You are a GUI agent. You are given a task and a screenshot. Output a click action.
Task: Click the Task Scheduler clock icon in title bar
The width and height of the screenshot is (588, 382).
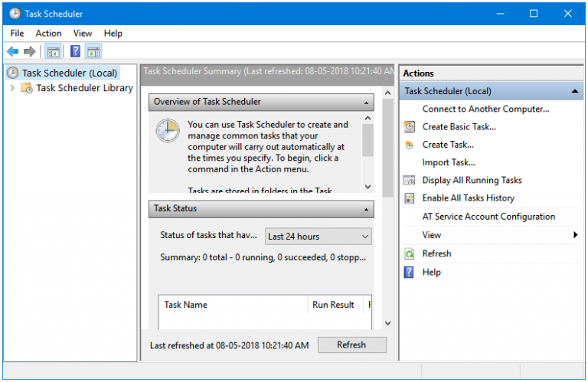click(x=15, y=14)
